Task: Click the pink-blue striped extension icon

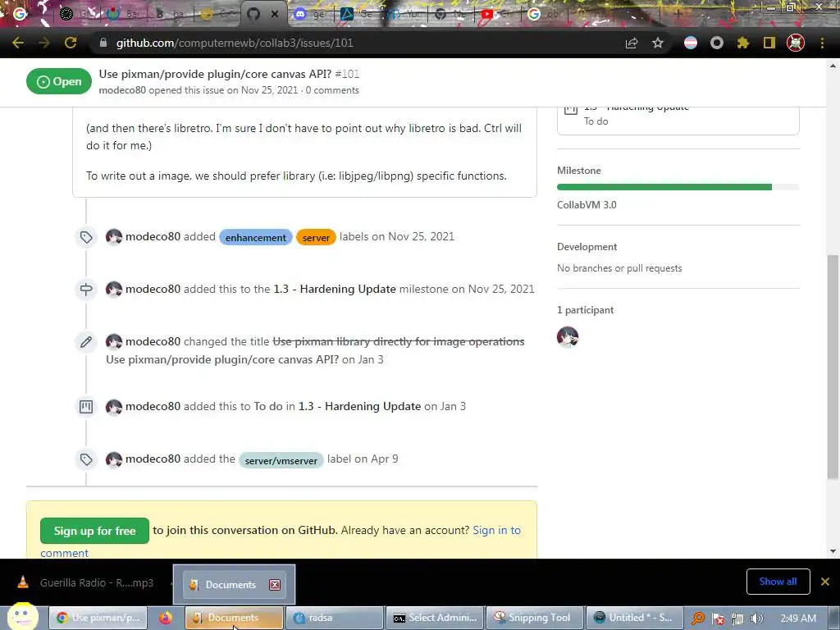Action: pyautogui.click(x=691, y=43)
